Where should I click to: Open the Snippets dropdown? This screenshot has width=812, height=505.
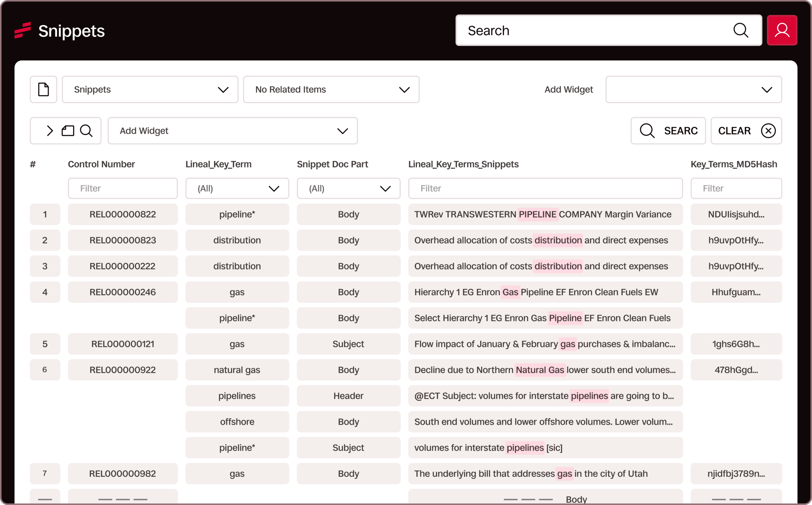click(150, 89)
